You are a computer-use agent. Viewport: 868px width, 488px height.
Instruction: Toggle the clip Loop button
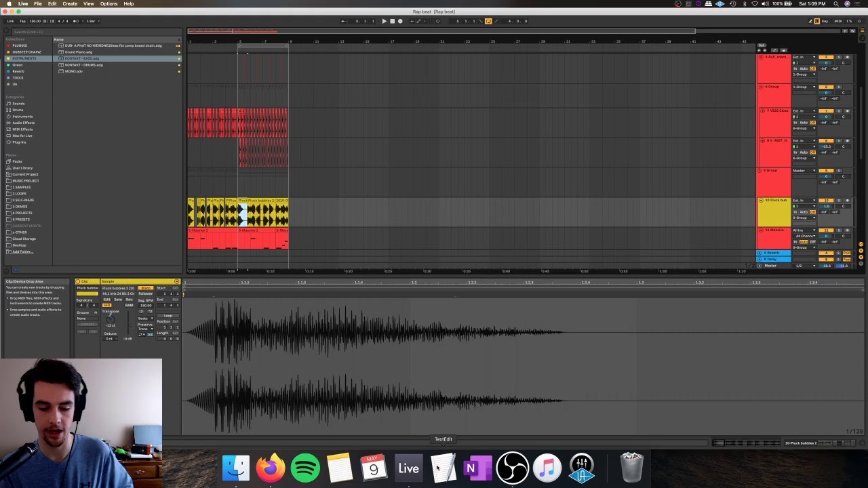167,315
